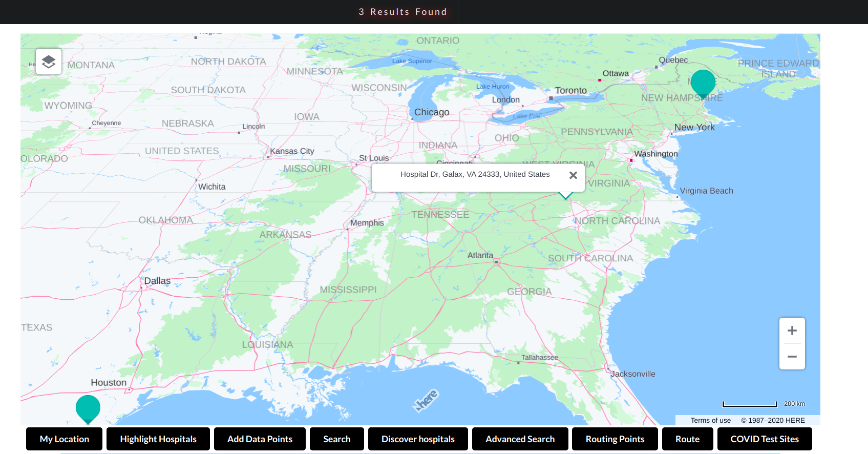The height and width of the screenshot is (454, 868).
Task: Click the Kansas City label
Action: (x=292, y=151)
